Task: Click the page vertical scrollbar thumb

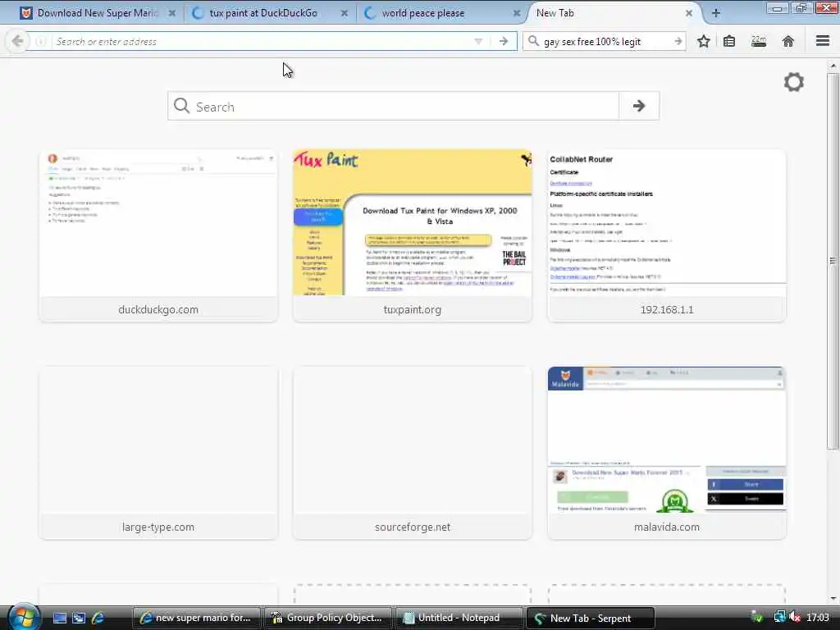Action: pyautogui.click(x=833, y=261)
